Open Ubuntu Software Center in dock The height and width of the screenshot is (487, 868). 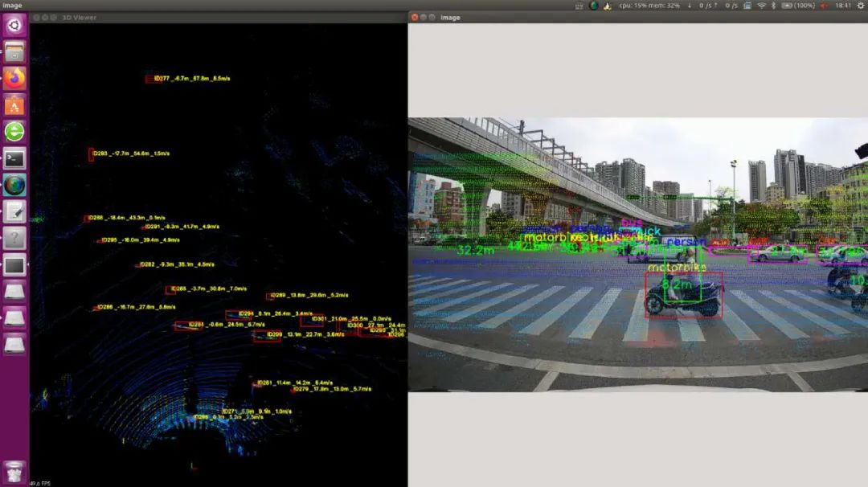14,105
